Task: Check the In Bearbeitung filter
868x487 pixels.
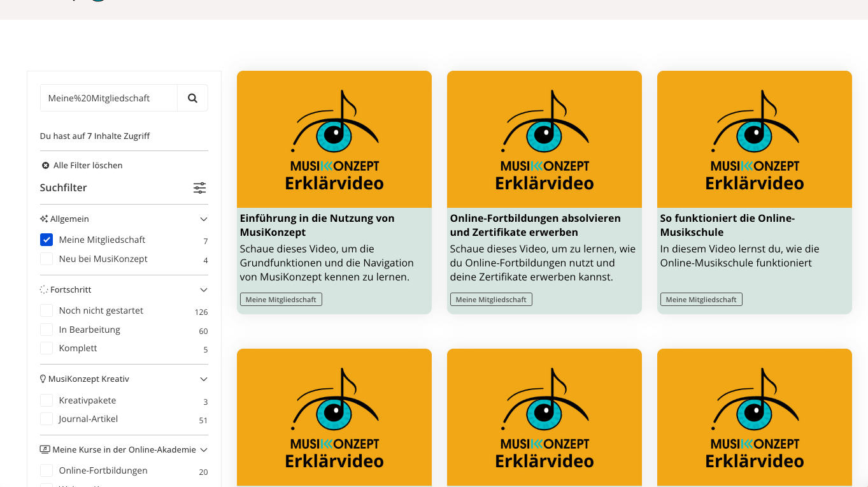Action: point(46,330)
